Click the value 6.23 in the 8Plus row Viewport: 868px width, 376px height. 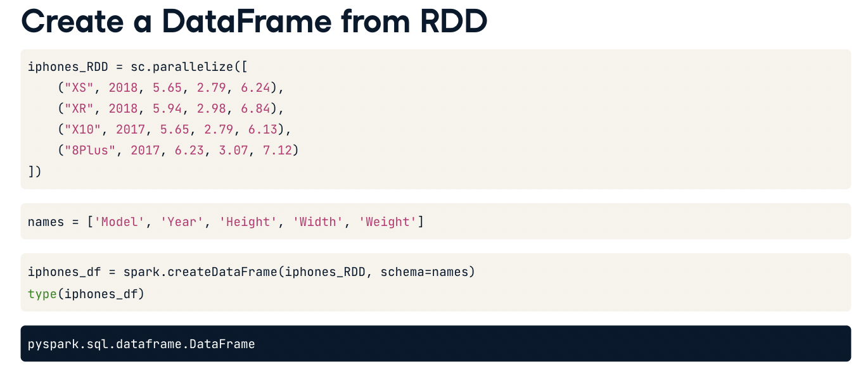point(189,150)
